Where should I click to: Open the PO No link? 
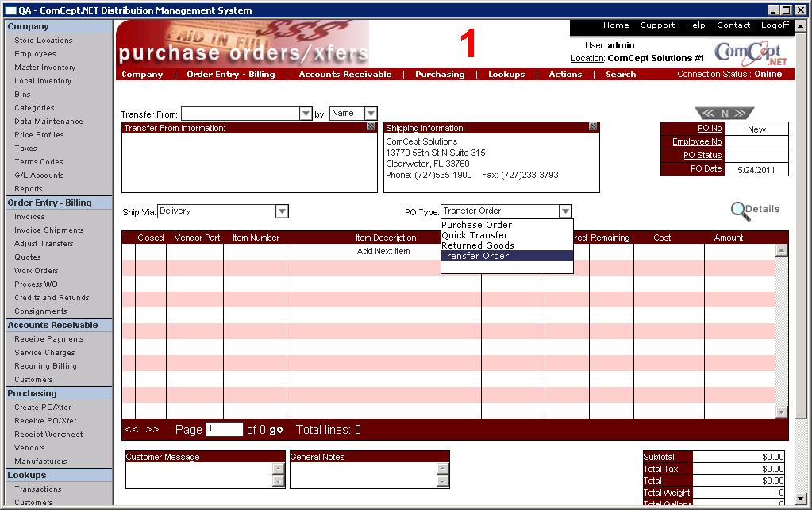pos(709,129)
